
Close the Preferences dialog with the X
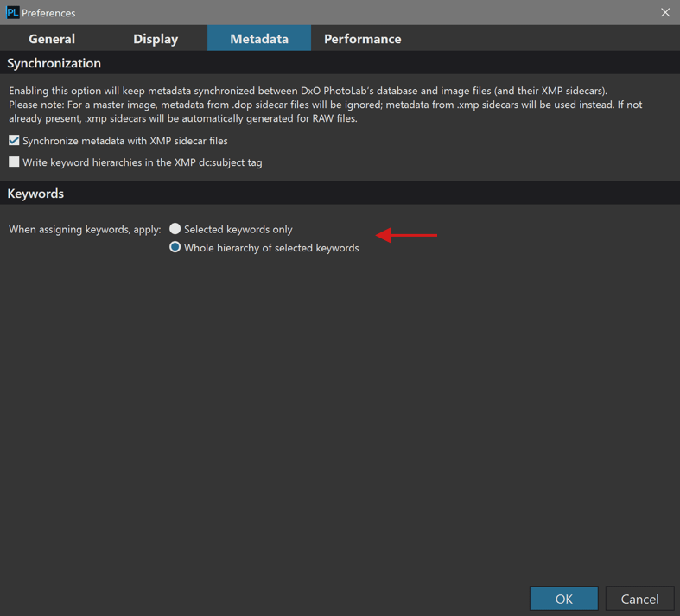(665, 12)
